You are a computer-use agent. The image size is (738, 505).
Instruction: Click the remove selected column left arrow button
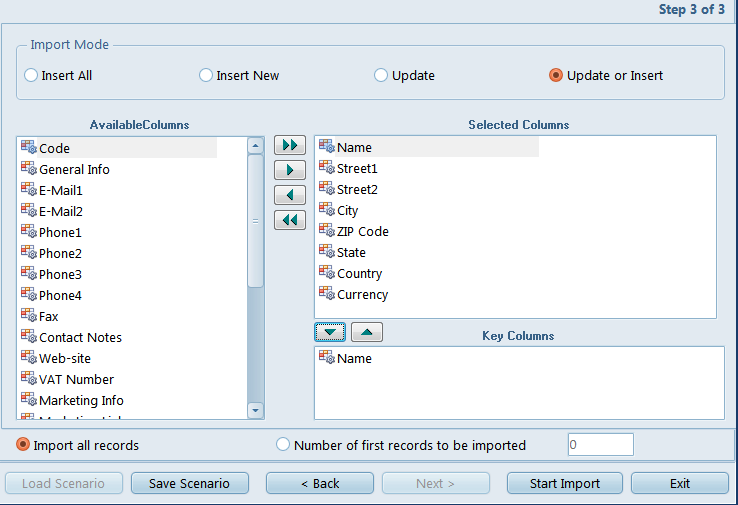289,195
